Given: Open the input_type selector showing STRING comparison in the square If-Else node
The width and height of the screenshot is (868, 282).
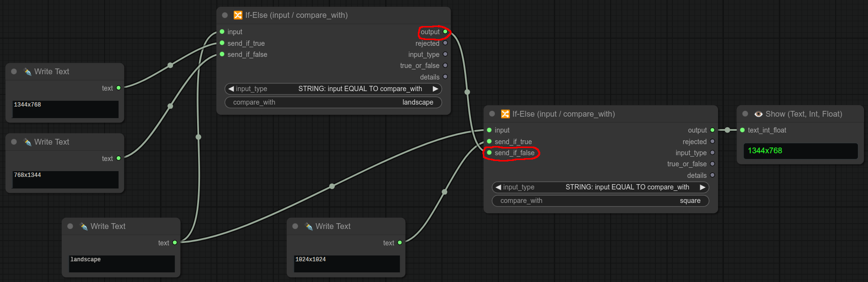Looking at the screenshot, I should [x=600, y=187].
